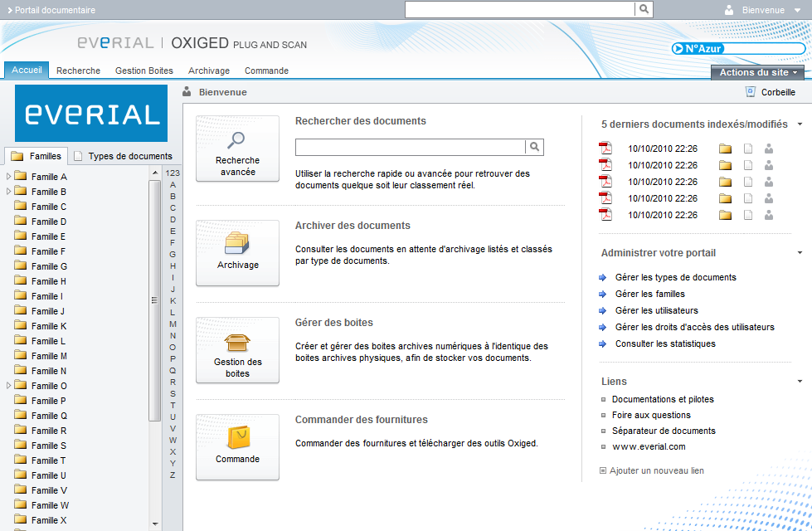Open Consulter les statistiques link
Viewport: 812px width, 531px height.
point(665,343)
